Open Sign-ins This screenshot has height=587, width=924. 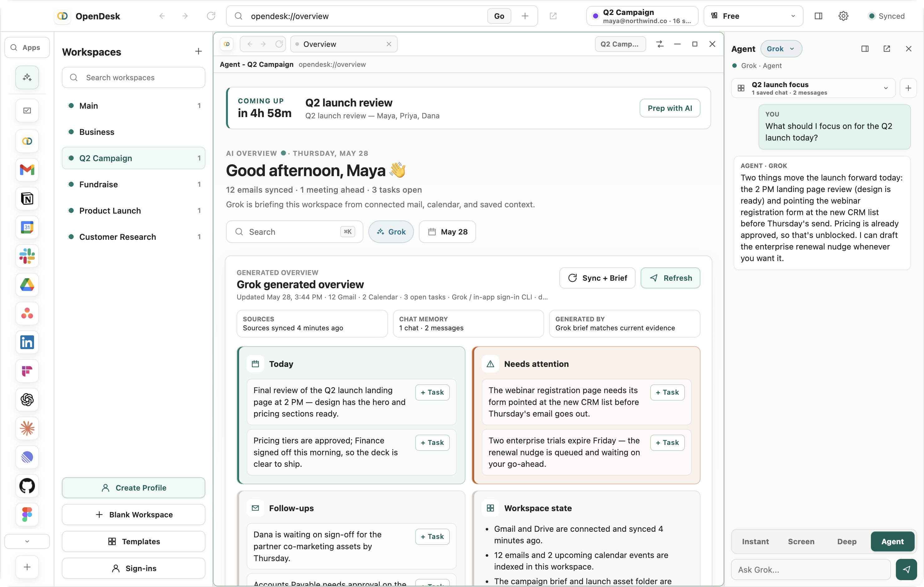pos(134,568)
